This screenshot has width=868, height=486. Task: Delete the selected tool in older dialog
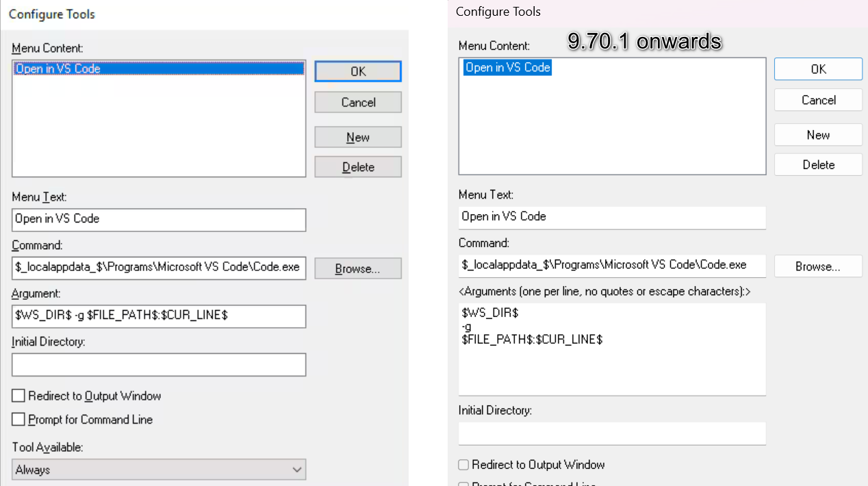click(358, 167)
